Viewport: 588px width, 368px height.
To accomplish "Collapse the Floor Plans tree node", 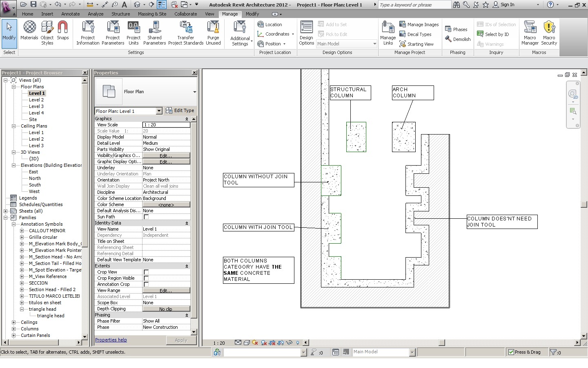I will (13, 87).
